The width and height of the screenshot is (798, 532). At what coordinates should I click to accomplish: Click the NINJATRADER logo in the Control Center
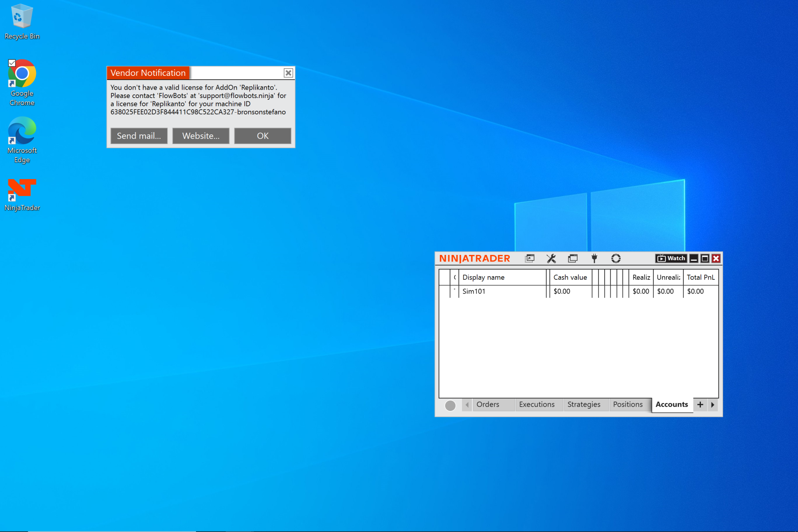pos(474,258)
